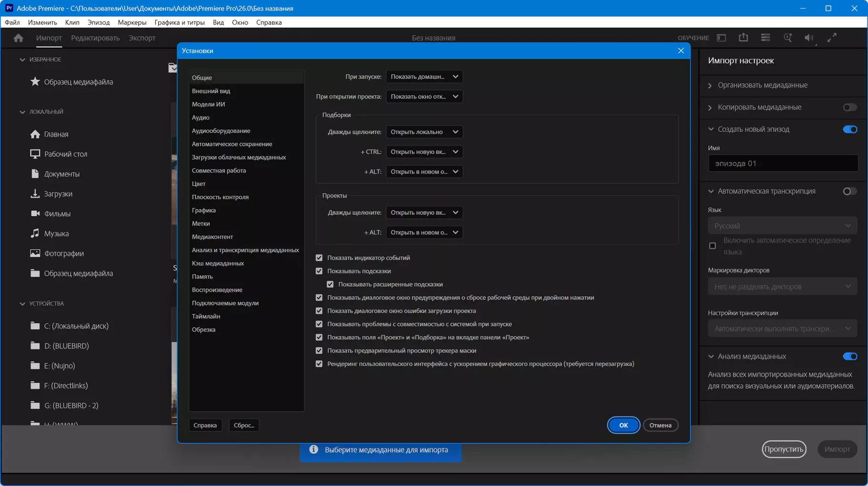Click the F: (Directlinks) folder icon
The width and height of the screenshot is (868, 486).
coord(35,385)
